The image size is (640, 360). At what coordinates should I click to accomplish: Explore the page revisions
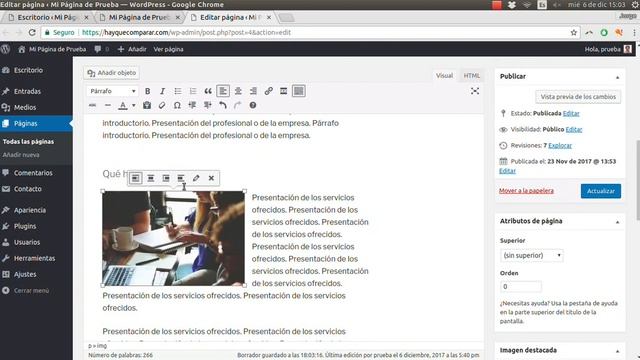(560, 145)
